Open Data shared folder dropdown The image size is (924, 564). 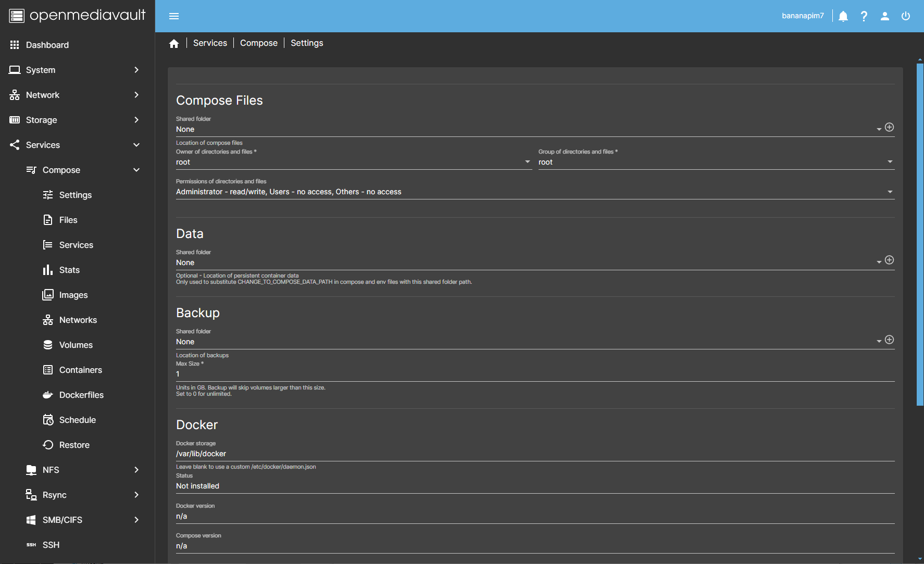click(529, 262)
